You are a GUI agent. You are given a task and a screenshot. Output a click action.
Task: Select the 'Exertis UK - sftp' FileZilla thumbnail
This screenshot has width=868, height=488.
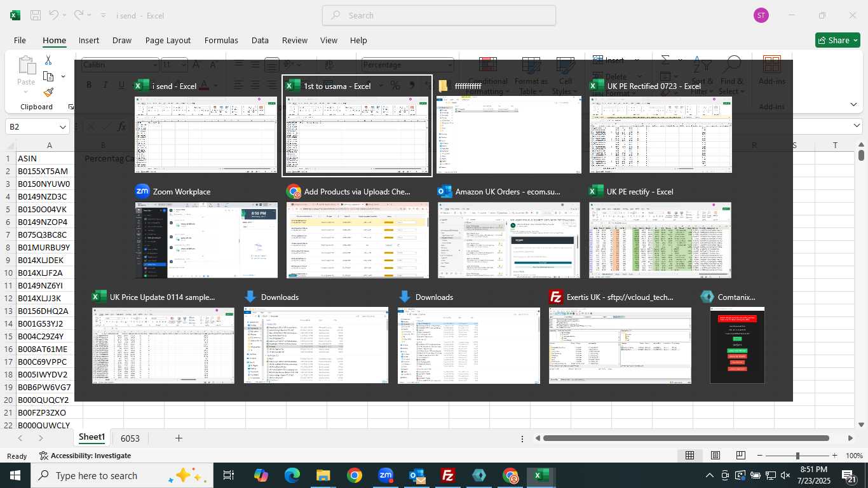620,337
